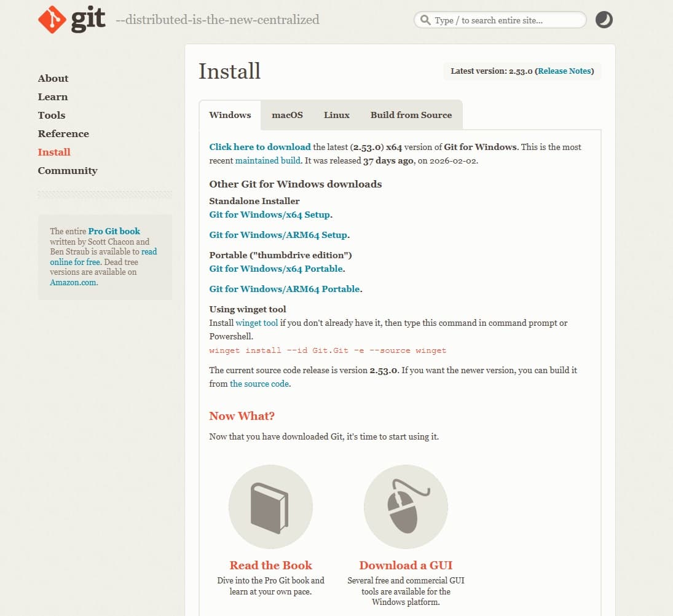Open Tools in sidebar navigation
The image size is (673, 616).
point(52,115)
